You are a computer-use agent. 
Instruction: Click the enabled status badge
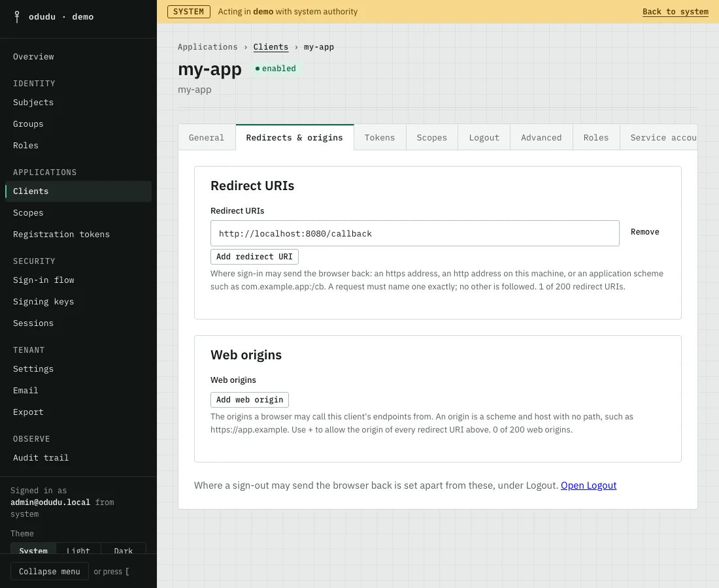click(x=276, y=69)
